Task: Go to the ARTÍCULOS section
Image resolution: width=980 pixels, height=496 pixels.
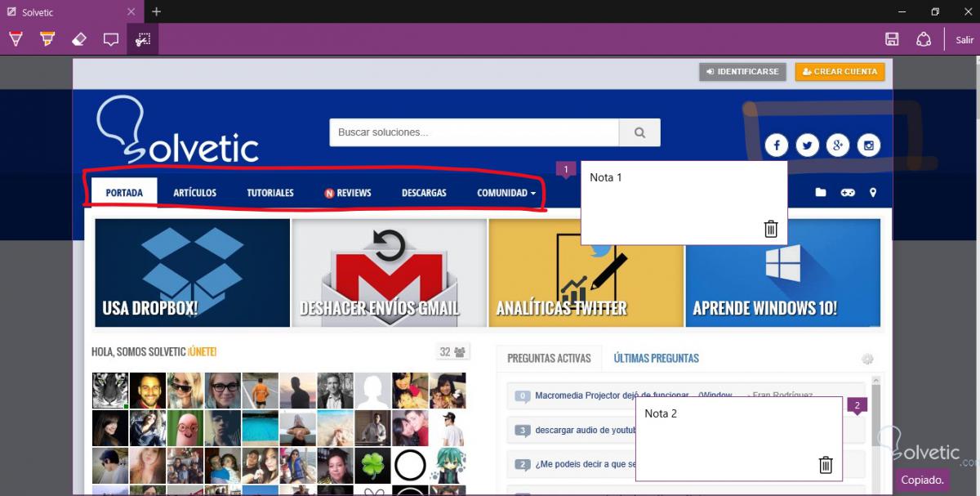Action: [194, 193]
